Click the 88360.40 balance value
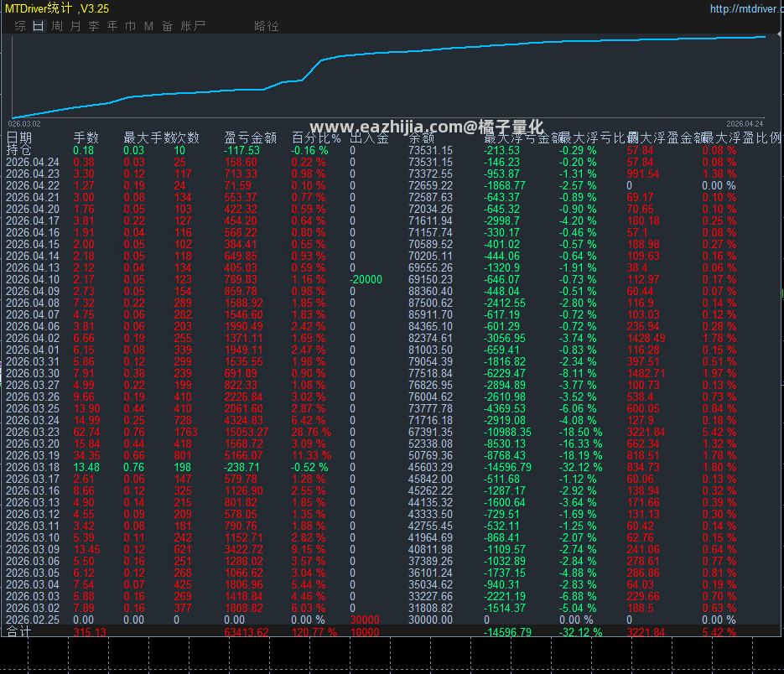The height and width of the screenshot is (674, 784). tap(430, 292)
